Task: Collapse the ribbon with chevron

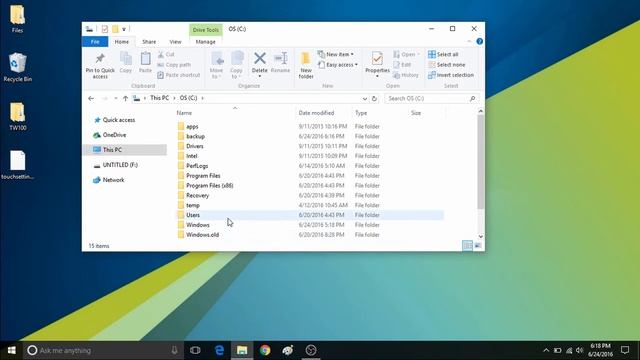Action: click(x=469, y=41)
